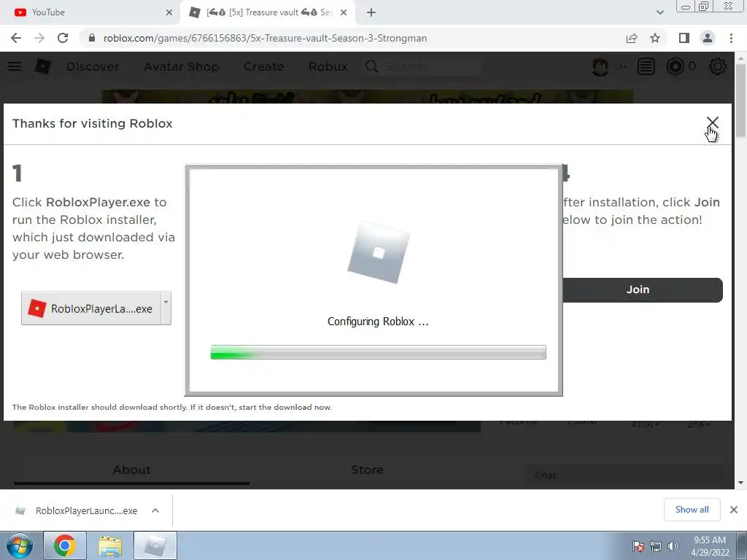Screen dimensions: 747x560
Task: Open Roblox notifications list icon
Action: [646, 66]
